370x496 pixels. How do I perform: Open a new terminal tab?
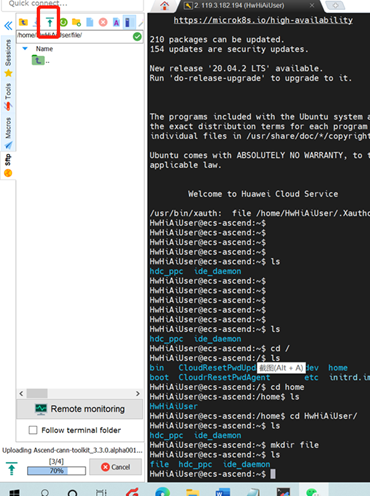click(x=335, y=5)
